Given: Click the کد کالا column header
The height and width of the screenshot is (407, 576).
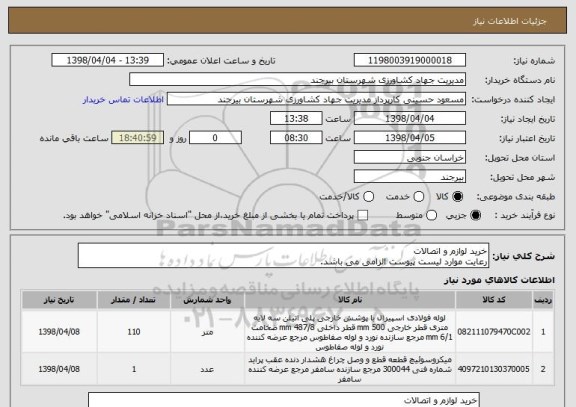Looking at the screenshot, I should click(x=494, y=300).
